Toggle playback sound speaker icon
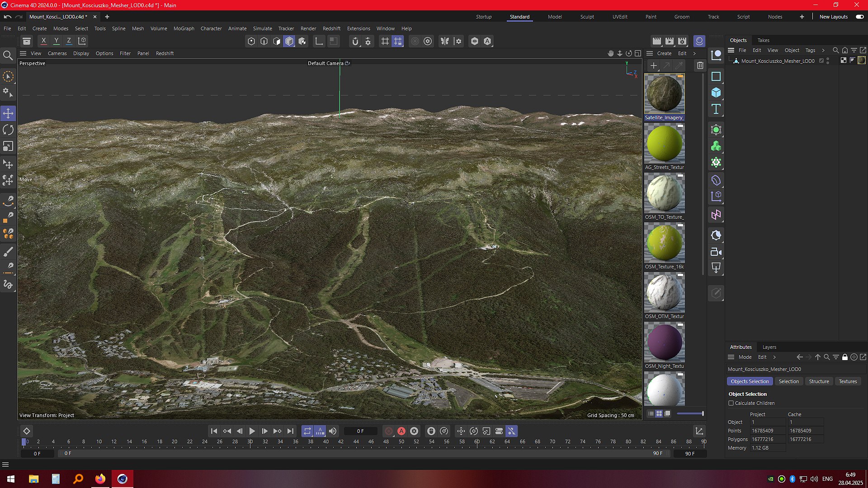Viewport: 868px width, 488px height. (333, 432)
